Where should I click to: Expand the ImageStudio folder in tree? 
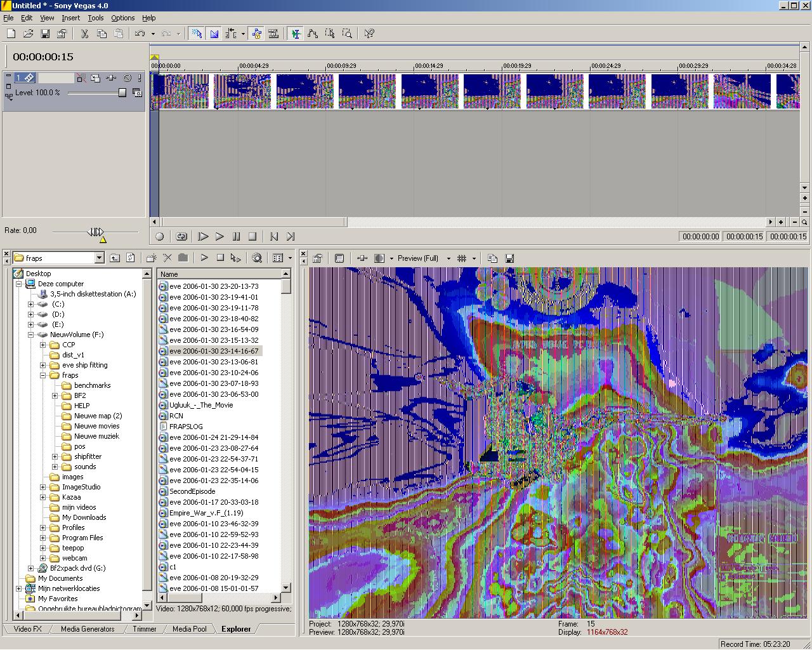[x=43, y=487]
